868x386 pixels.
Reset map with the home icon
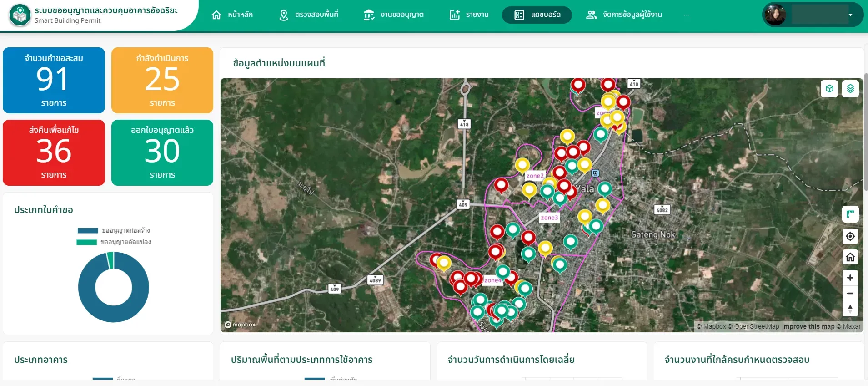[850, 257]
